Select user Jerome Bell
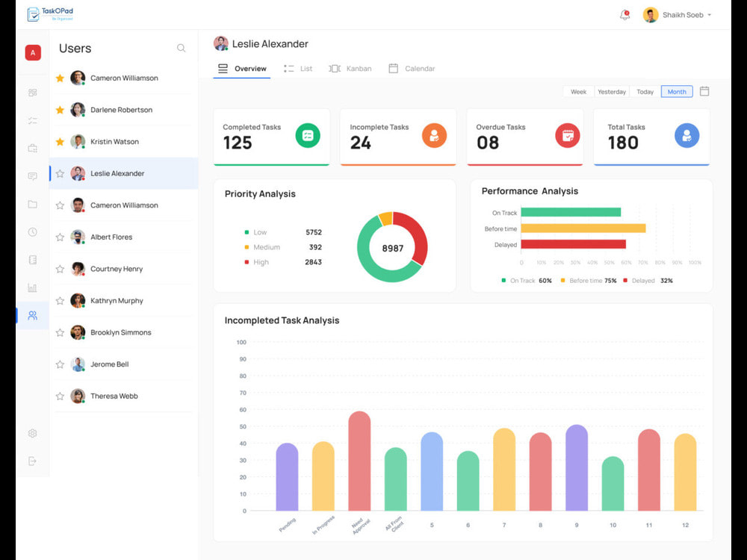 pos(123,364)
